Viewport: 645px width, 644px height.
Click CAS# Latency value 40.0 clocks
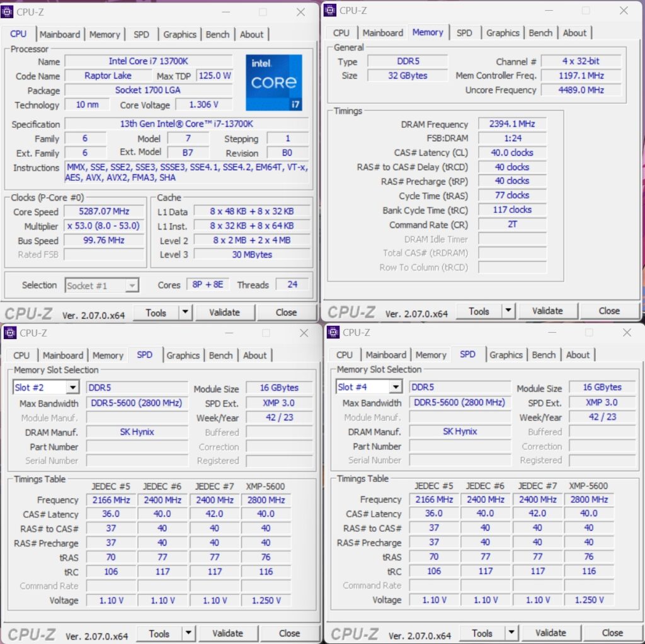tap(512, 152)
